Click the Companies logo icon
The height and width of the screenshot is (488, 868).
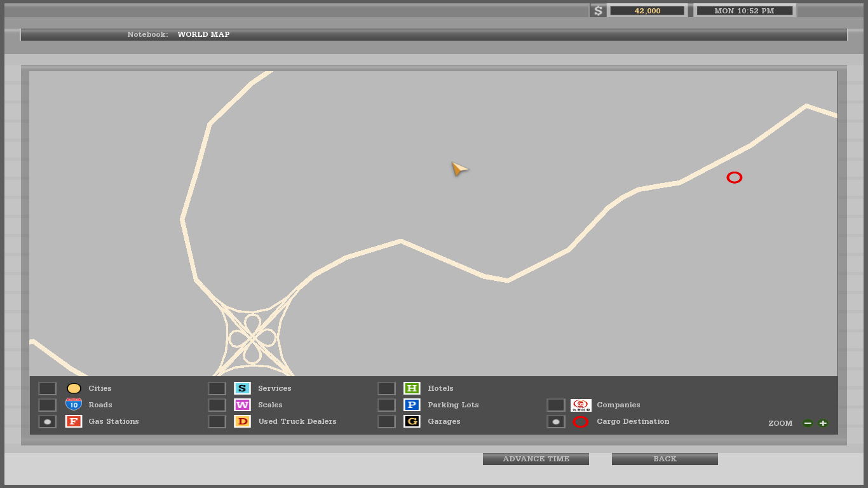(x=581, y=405)
